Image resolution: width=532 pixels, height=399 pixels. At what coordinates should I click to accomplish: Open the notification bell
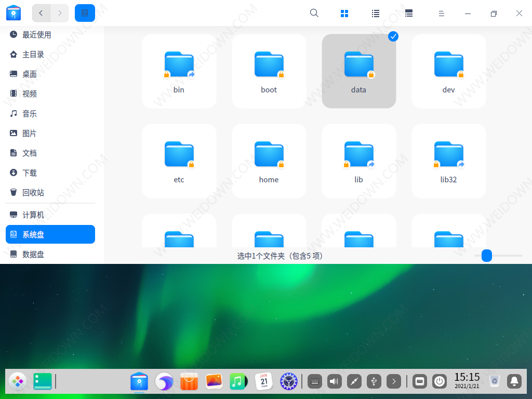pyautogui.click(x=514, y=381)
